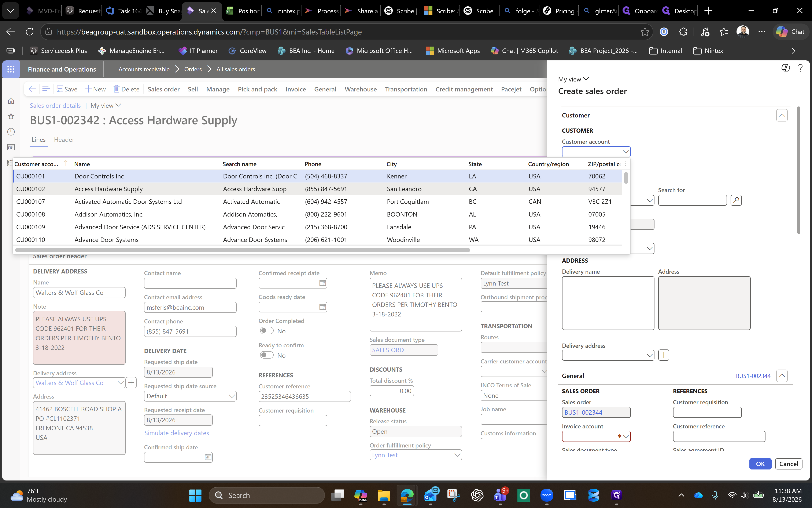Click the back arrow in the action pane

(x=32, y=89)
